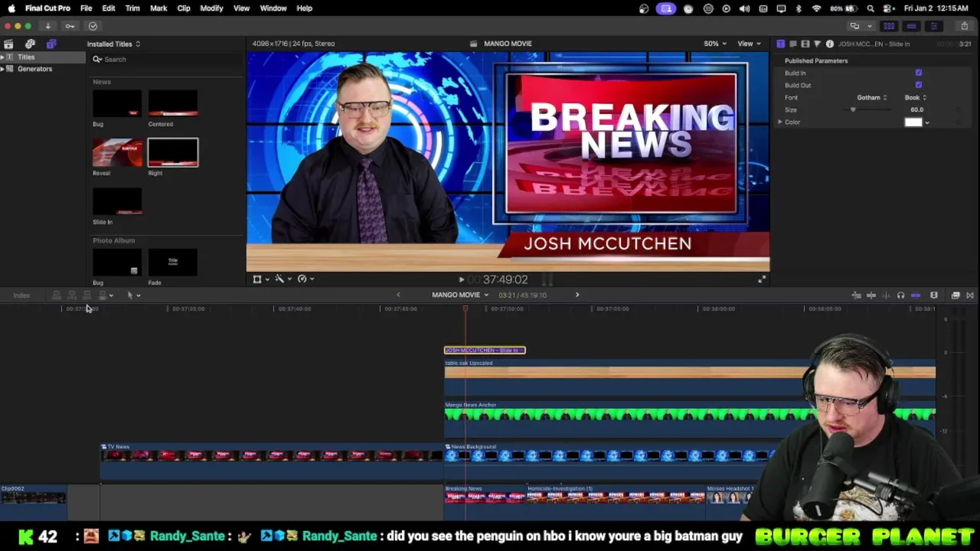This screenshot has width=980, height=551.
Task: Open the clip appearance filmstrip button
Action: 934,295
